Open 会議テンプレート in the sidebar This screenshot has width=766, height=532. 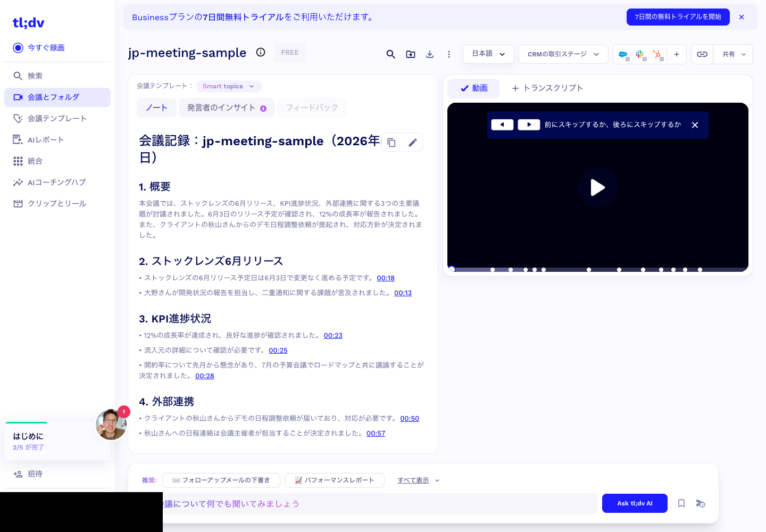57,119
